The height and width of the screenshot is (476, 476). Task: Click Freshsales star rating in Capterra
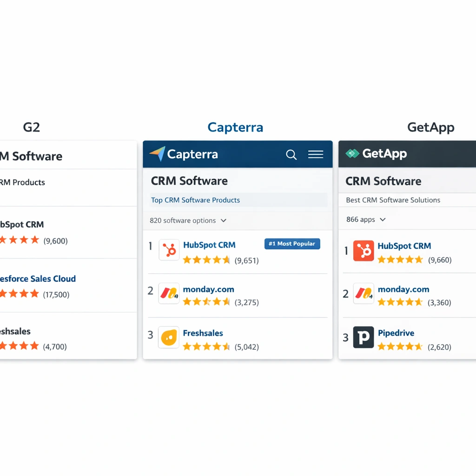(x=206, y=347)
